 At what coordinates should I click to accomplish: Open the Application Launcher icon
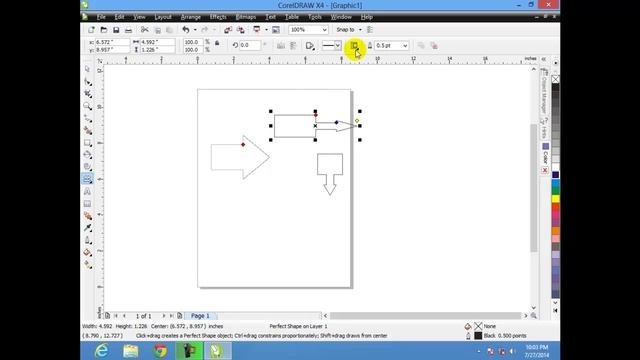[x=257, y=30]
